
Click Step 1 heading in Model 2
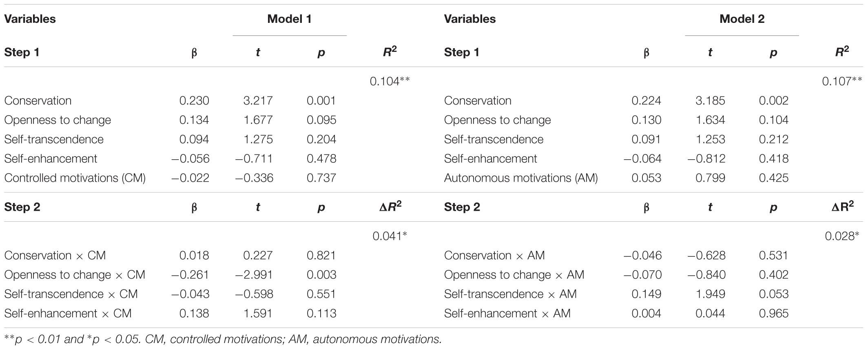[461, 52]
